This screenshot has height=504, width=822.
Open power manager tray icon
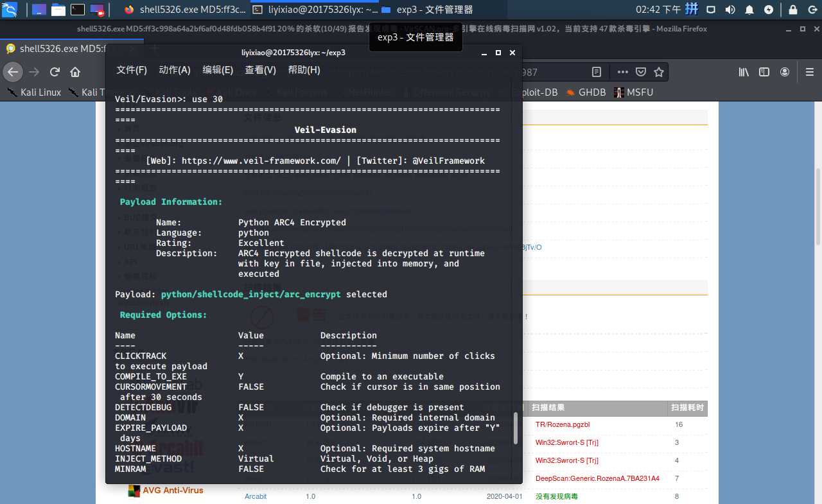pos(768,10)
